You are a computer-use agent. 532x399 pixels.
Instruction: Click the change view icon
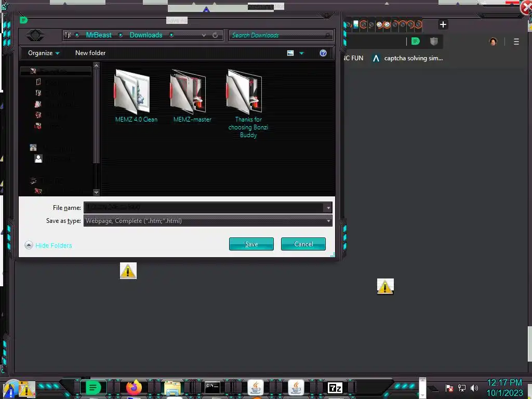click(x=290, y=53)
